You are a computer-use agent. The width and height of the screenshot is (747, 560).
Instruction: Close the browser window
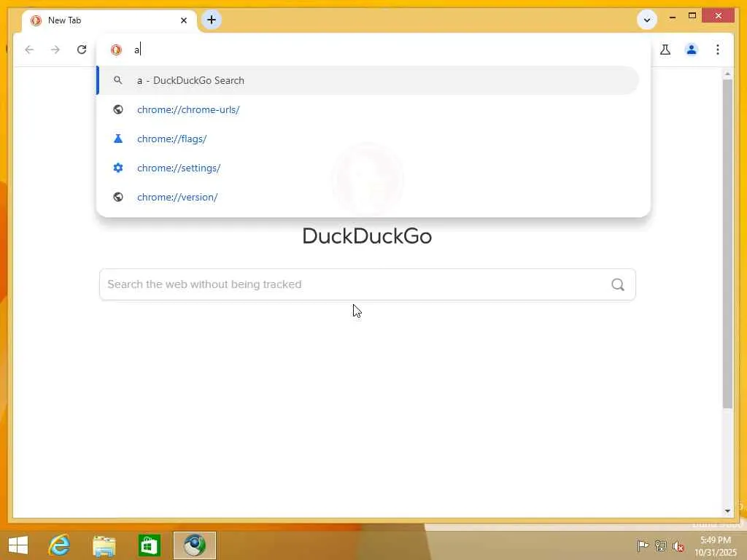click(719, 16)
